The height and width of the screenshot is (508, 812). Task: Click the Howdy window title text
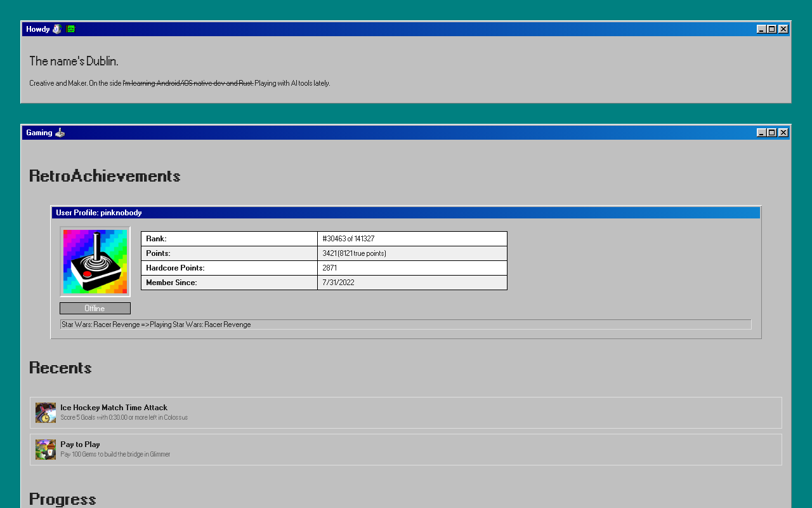pos(38,29)
